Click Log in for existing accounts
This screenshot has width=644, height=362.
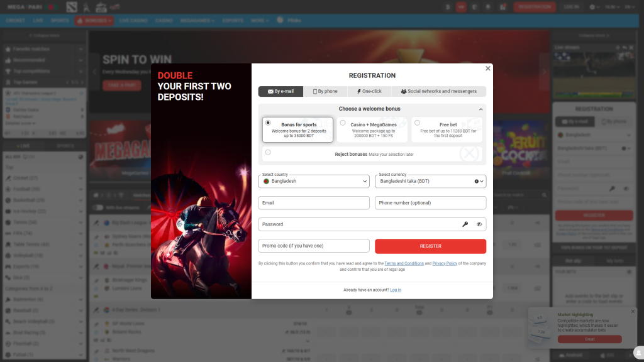click(x=396, y=290)
